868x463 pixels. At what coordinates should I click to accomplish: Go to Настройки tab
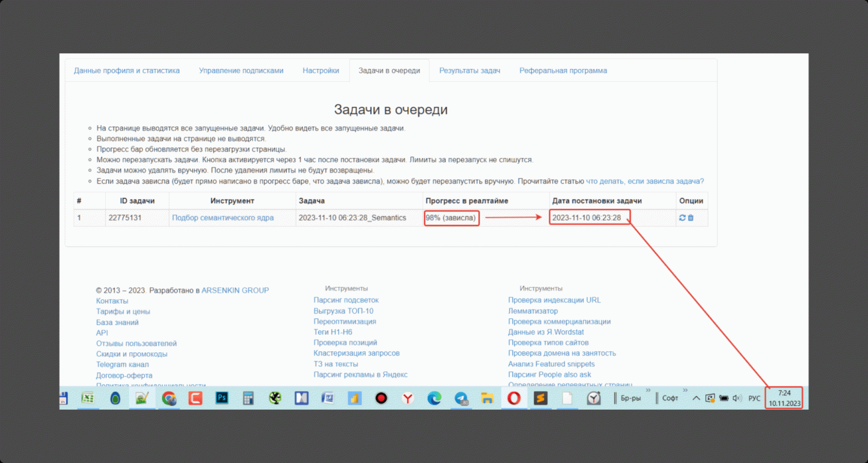(320, 71)
